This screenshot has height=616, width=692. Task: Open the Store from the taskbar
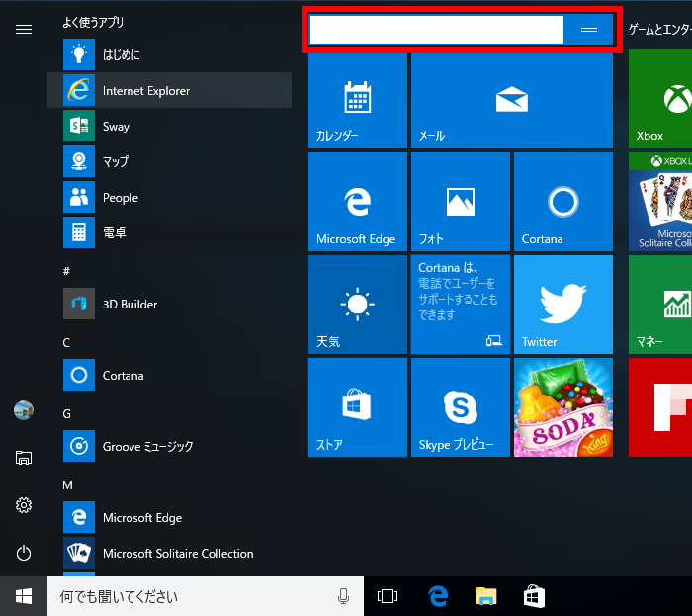point(534,596)
